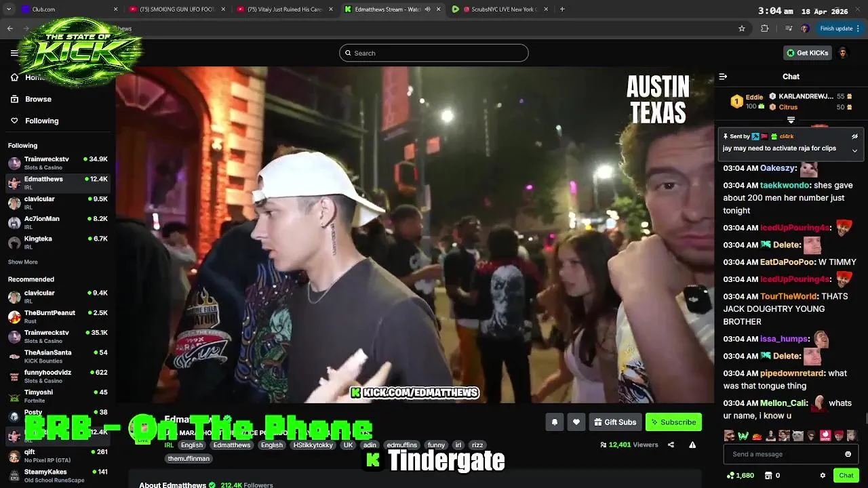Report stream with warning triangle icon
Screen dimensions: 868x488
pyautogui.click(x=692, y=445)
